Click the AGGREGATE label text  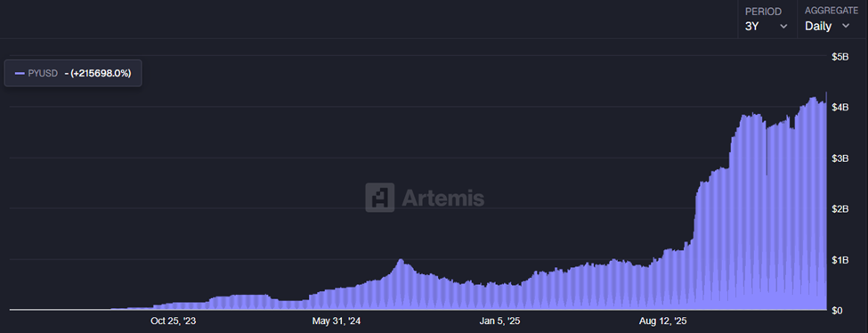coord(831,11)
